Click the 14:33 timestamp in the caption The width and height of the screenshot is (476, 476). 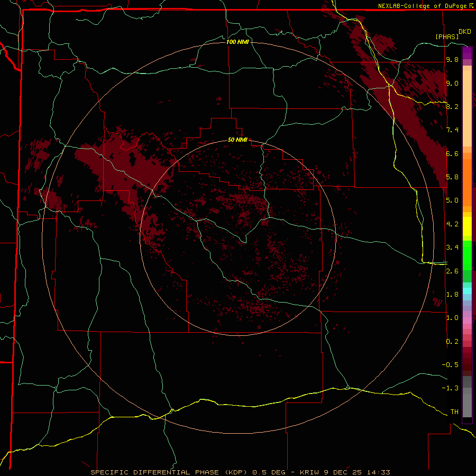379,472
